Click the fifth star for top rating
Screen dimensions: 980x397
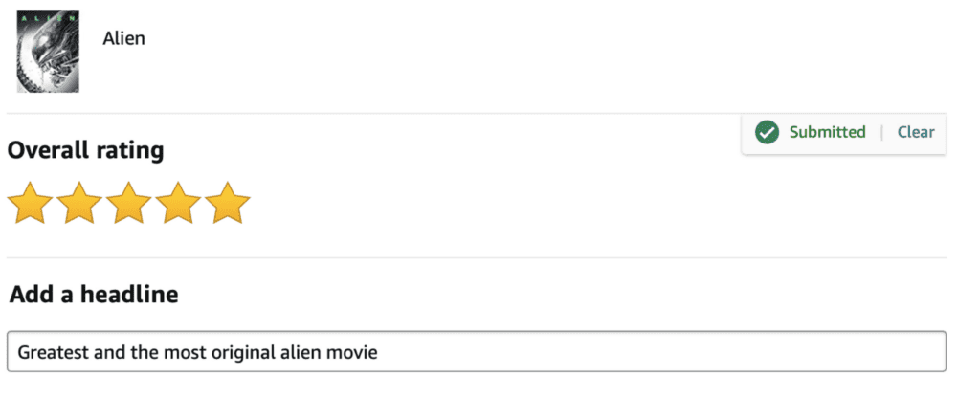pyautogui.click(x=227, y=203)
